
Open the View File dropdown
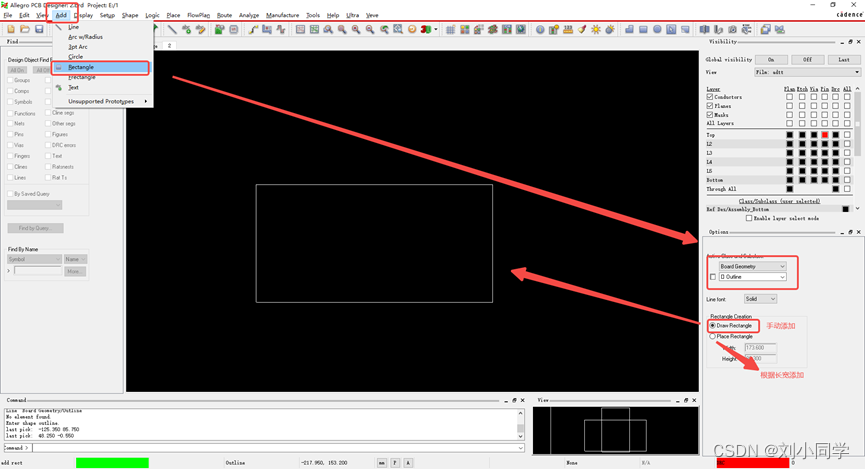point(808,72)
